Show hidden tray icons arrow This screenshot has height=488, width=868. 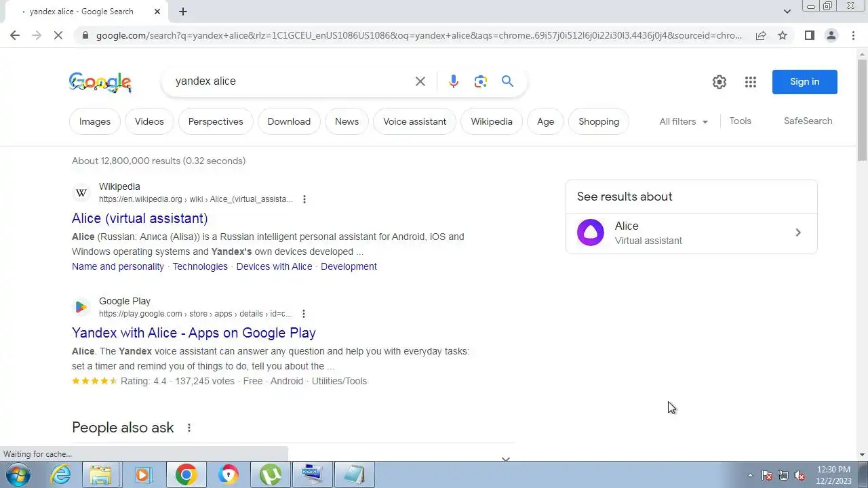point(750,475)
